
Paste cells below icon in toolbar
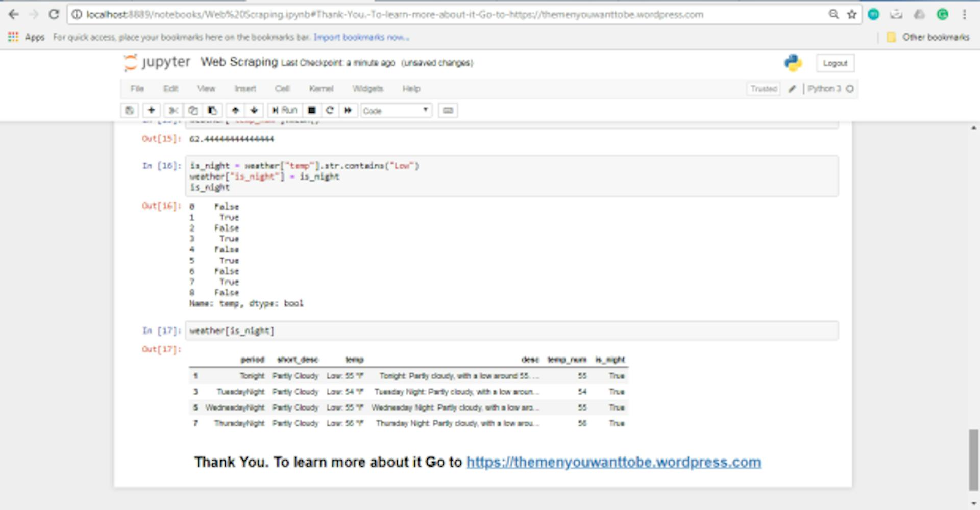click(212, 110)
